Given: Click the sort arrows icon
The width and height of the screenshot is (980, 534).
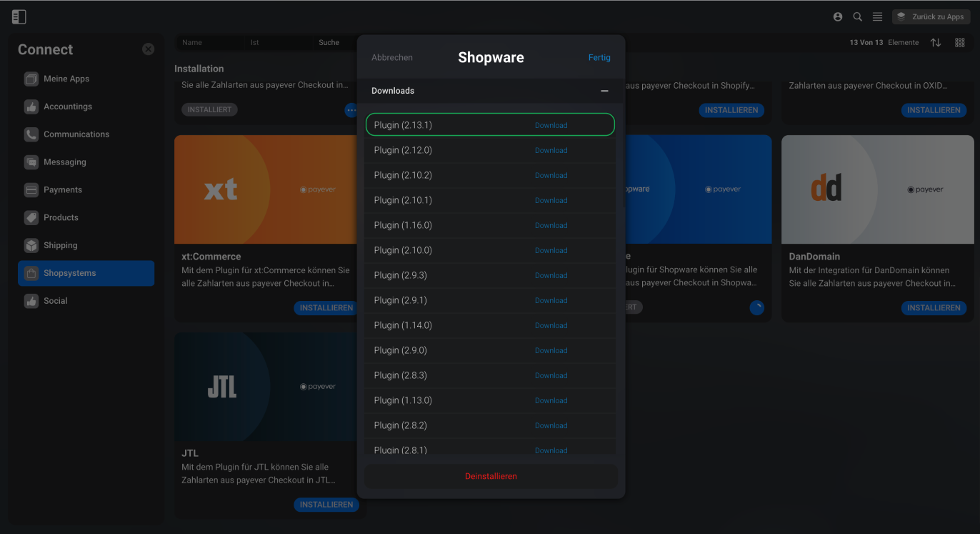Looking at the screenshot, I should [936, 43].
